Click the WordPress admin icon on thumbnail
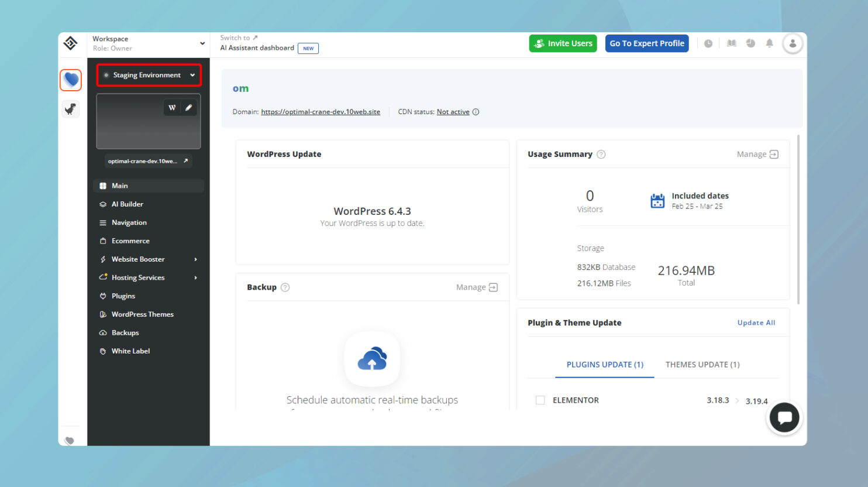868x487 pixels. tap(172, 108)
